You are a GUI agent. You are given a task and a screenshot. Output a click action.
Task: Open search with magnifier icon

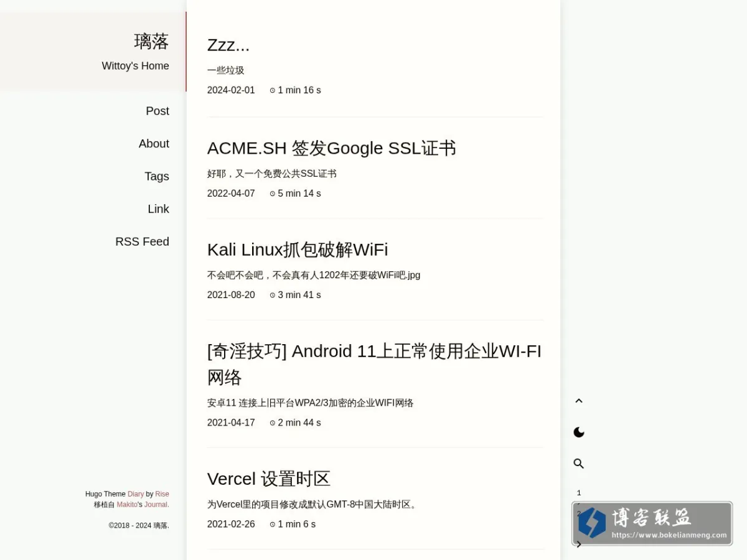tap(579, 464)
